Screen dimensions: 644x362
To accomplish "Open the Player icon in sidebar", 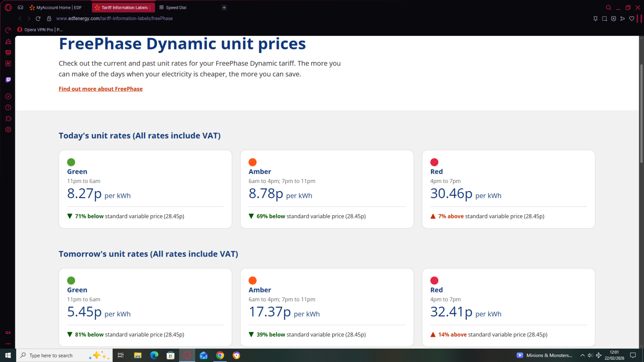I will [x=8, y=97].
